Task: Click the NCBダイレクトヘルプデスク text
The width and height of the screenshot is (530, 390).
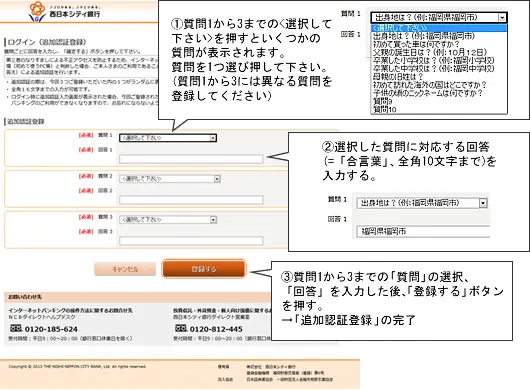Action: point(42,317)
